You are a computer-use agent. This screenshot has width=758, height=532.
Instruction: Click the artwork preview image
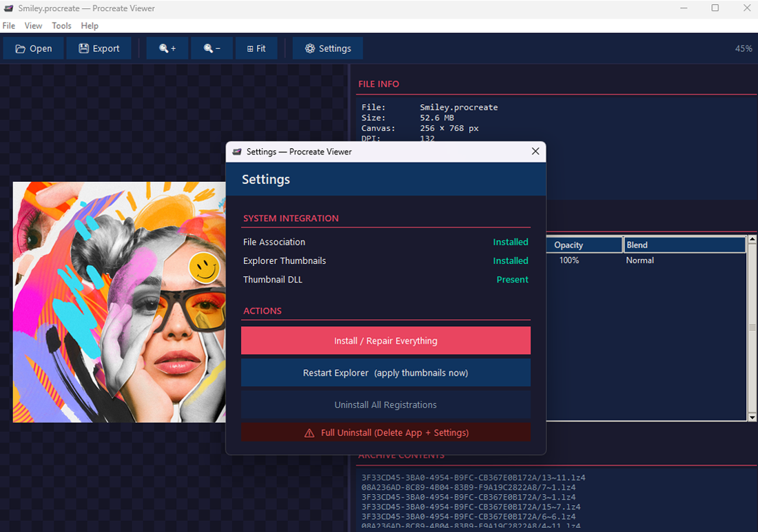tap(119, 302)
